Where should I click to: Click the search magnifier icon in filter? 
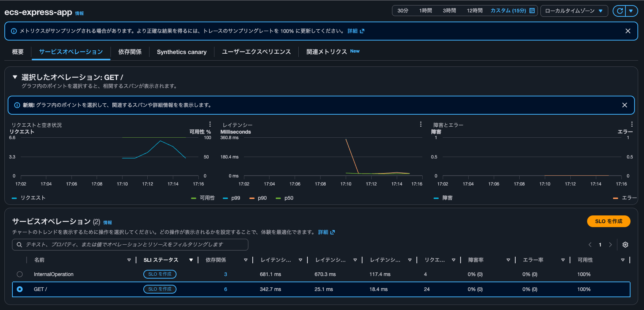point(19,245)
